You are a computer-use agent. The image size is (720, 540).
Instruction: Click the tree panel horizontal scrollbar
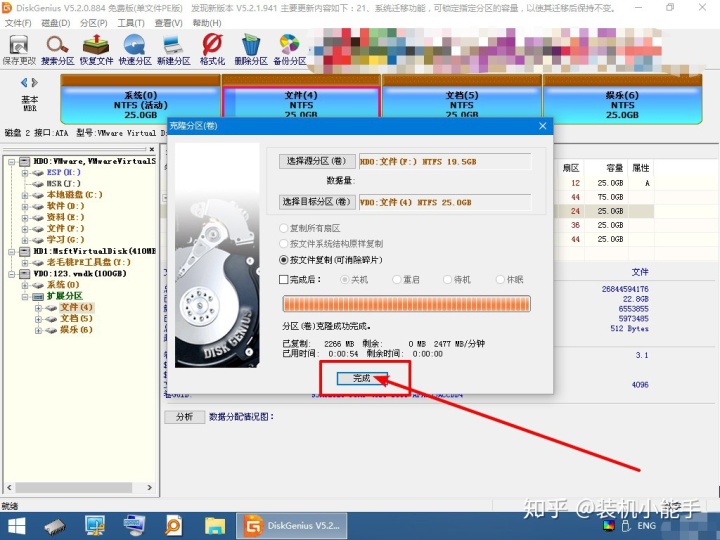[73, 487]
